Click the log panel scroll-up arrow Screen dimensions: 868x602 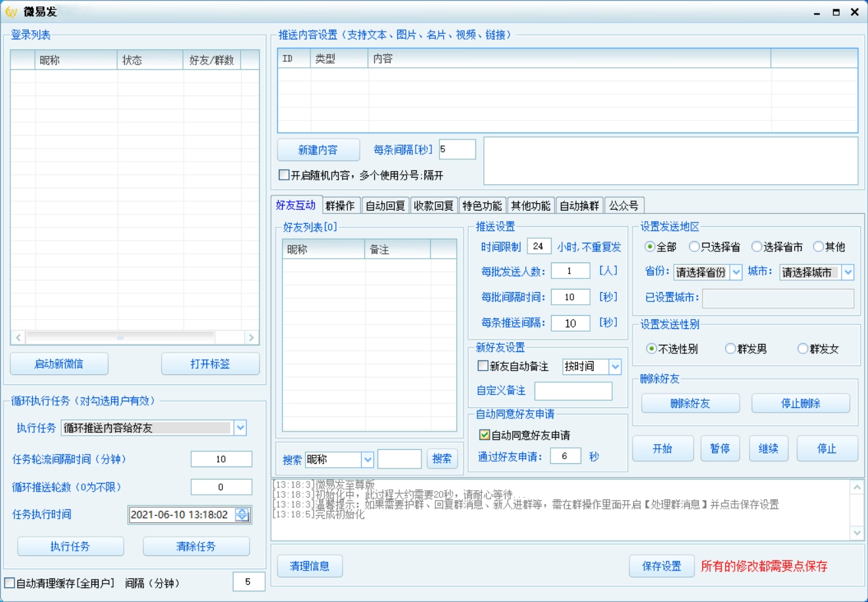point(857,488)
